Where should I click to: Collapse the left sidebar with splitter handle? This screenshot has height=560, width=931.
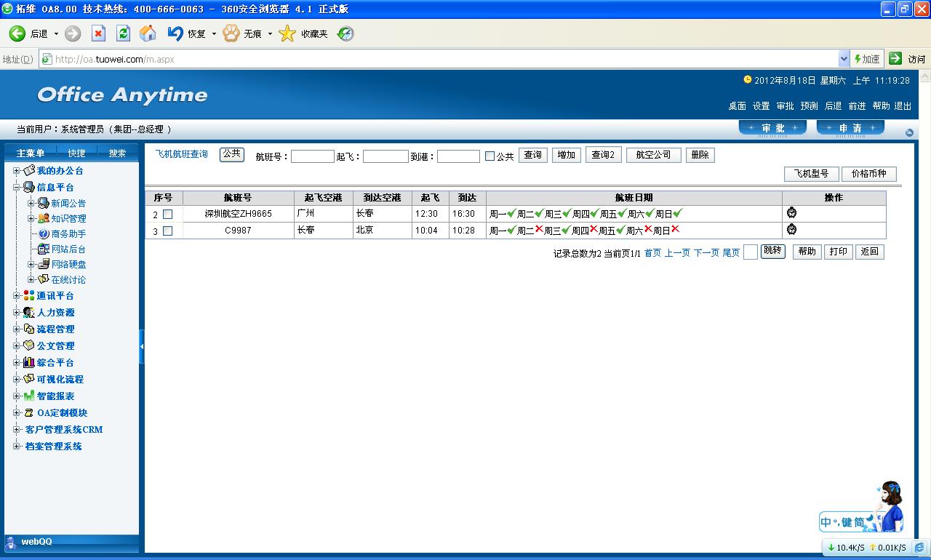click(142, 347)
